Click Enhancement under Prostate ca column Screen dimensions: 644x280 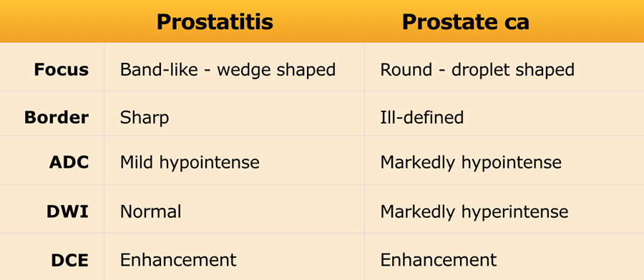(438, 260)
